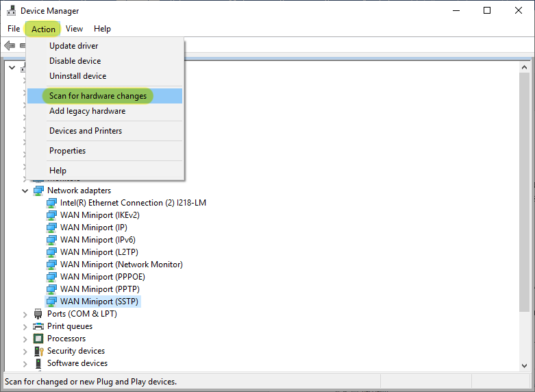Screen dimensions: 535x392
Task: Choose Uninstall device from Action menu
Action: 105,76
